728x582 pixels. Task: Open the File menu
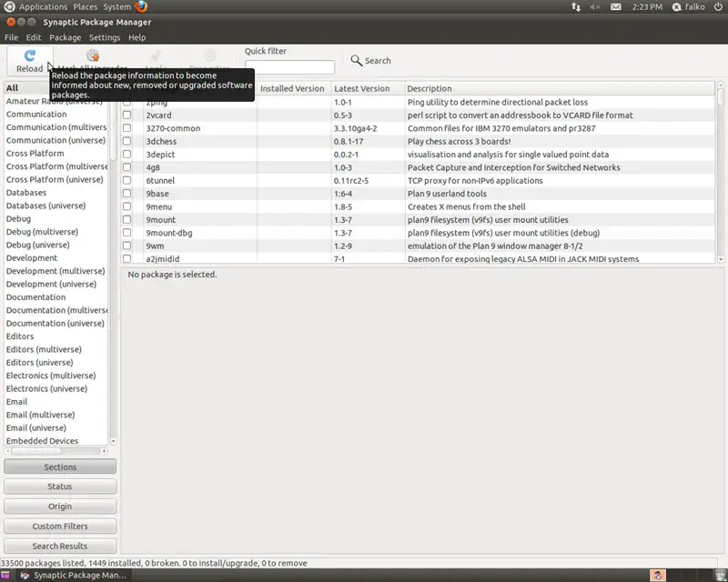[x=11, y=37]
